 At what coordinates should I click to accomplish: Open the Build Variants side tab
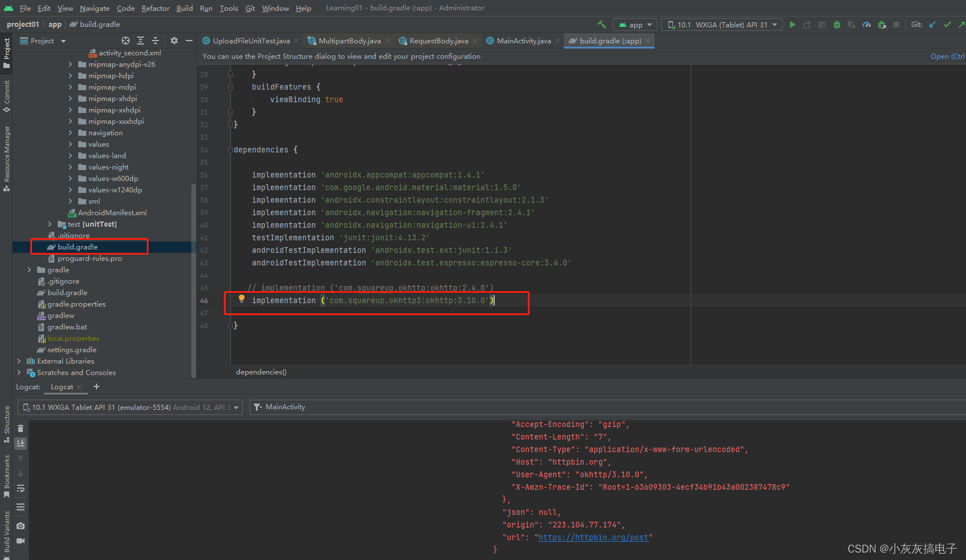pyautogui.click(x=6, y=534)
